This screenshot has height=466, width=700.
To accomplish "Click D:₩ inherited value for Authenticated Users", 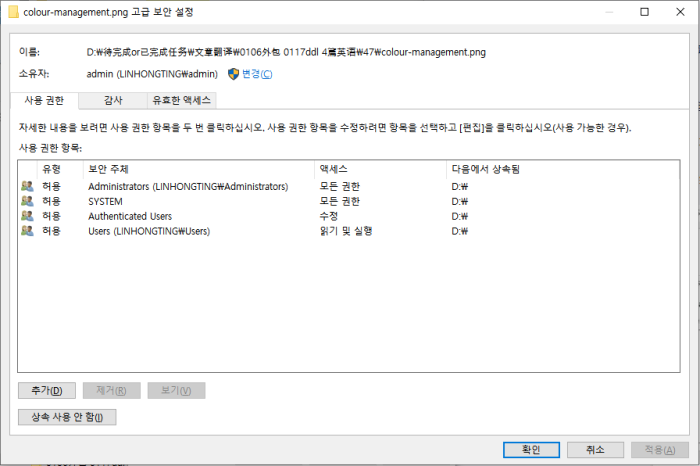I will [460, 216].
